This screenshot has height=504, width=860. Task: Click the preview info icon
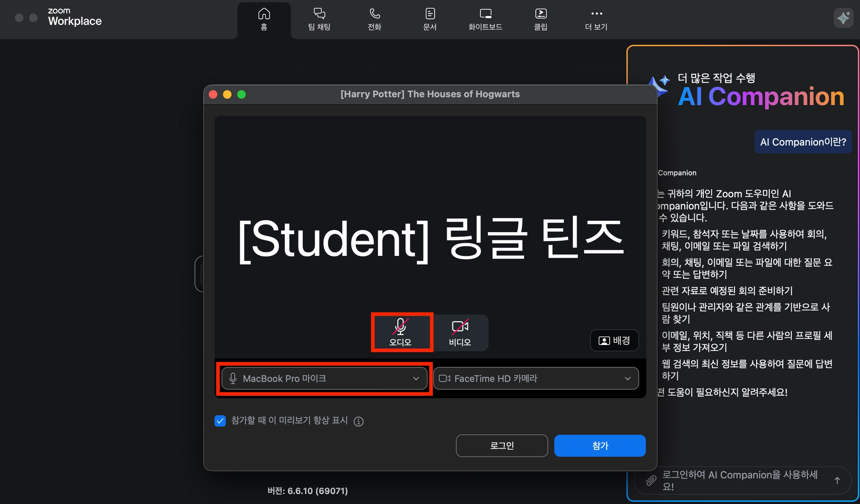point(358,421)
